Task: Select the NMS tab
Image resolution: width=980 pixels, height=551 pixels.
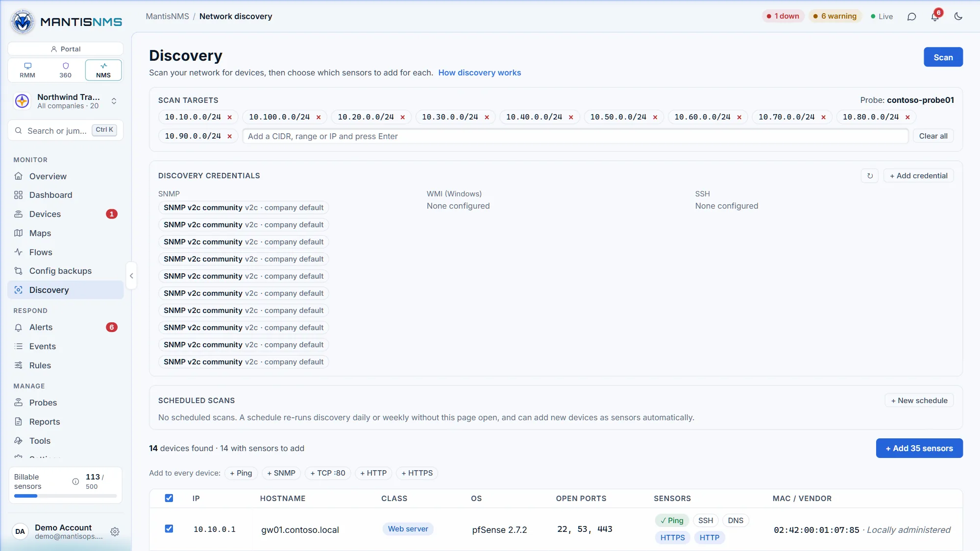Action: point(103,70)
